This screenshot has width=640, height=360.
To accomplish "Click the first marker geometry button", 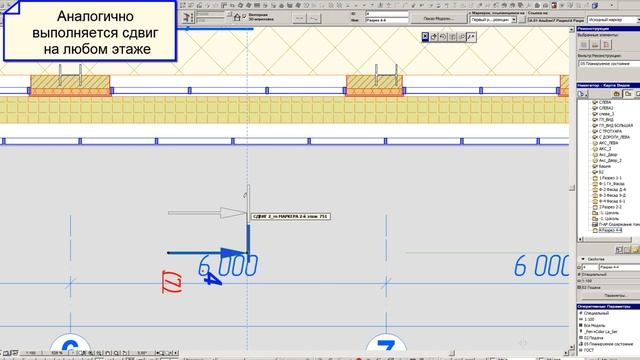I will coord(300,18).
